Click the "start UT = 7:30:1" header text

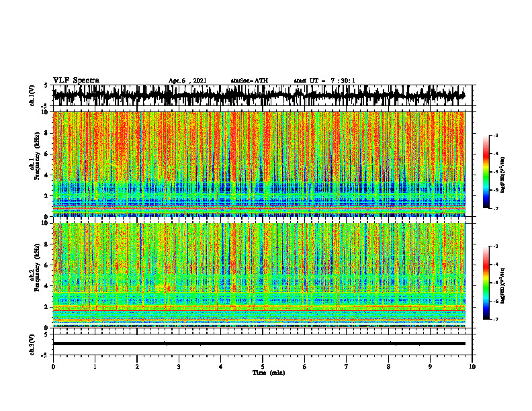click(x=324, y=81)
